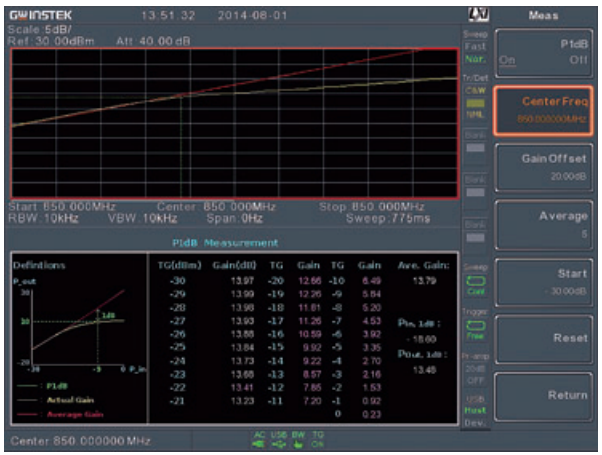602x455 pixels.
Task: Click the main P1dB trace graph
Action: (234, 123)
